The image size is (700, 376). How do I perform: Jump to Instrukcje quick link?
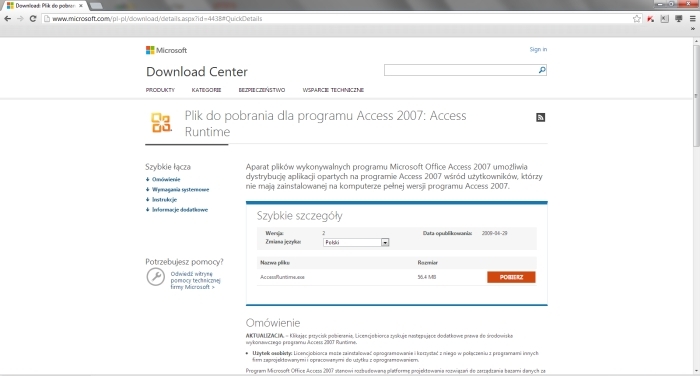coord(164,200)
